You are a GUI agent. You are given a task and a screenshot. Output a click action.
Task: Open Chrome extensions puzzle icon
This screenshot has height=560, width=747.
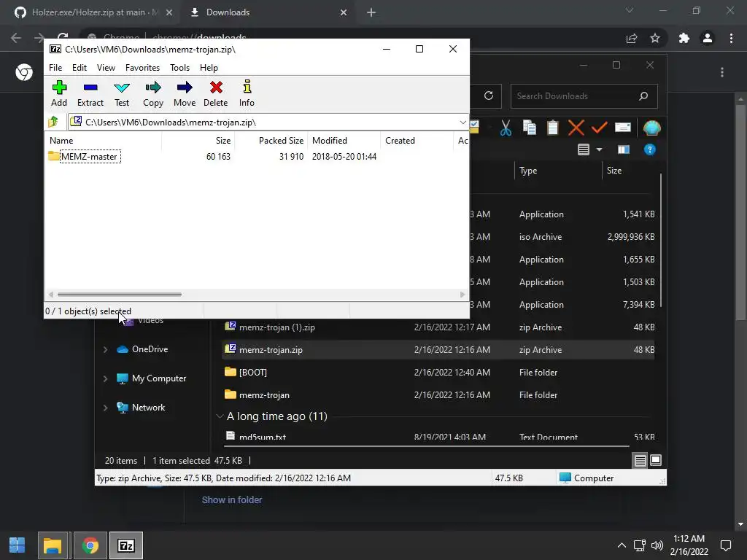684,38
